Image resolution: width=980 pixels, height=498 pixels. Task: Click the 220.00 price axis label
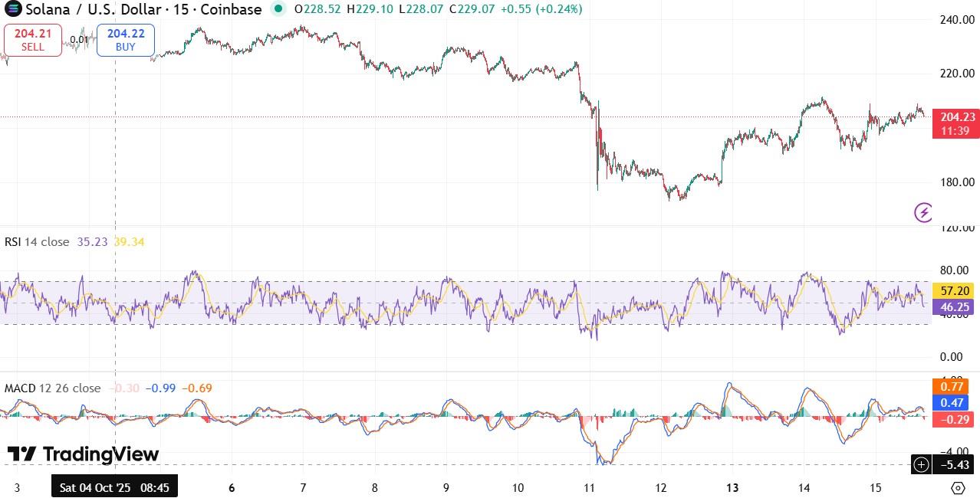point(957,74)
